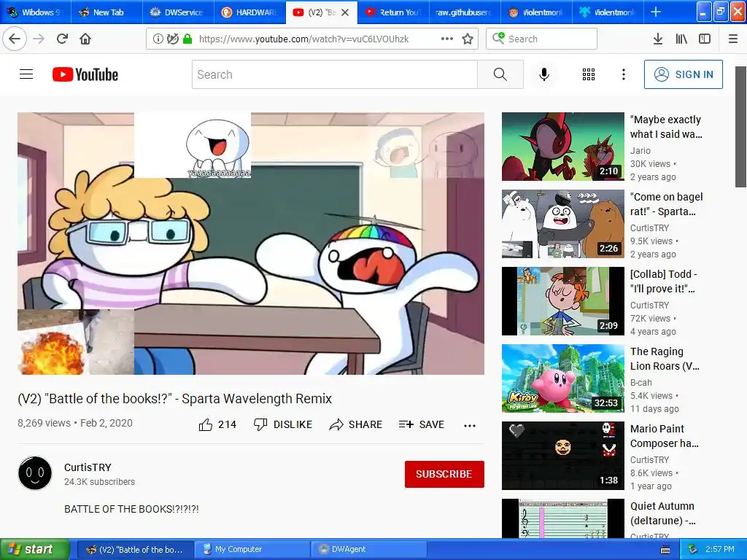Go back using the browser back arrow
Image resolution: width=747 pixels, height=560 pixels.
pyautogui.click(x=15, y=39)
